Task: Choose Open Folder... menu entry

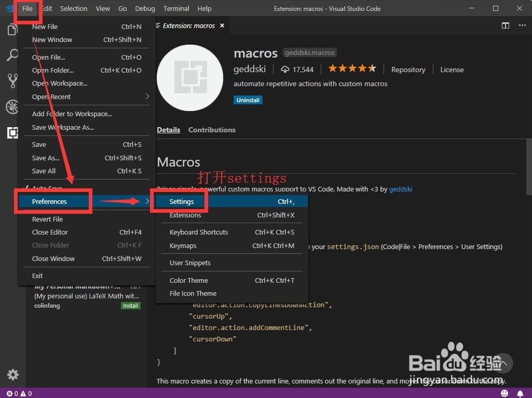Action: click(x=87, y=70)
